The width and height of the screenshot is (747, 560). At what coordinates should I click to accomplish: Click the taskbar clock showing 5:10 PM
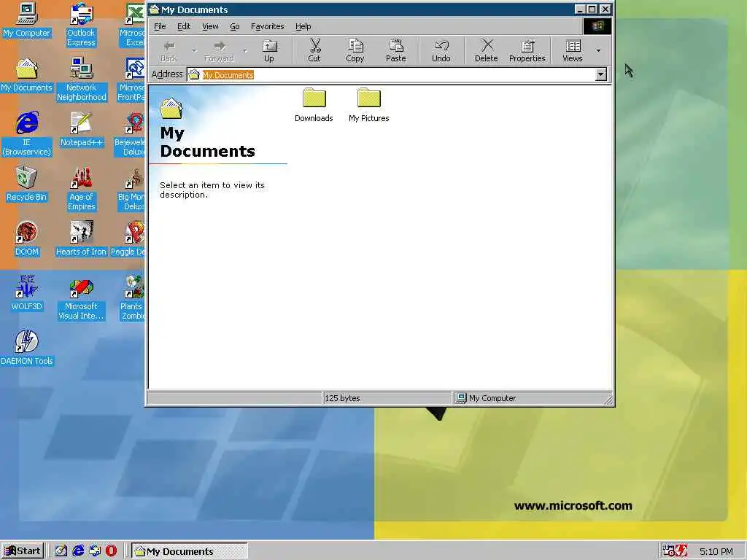(716, 551)
